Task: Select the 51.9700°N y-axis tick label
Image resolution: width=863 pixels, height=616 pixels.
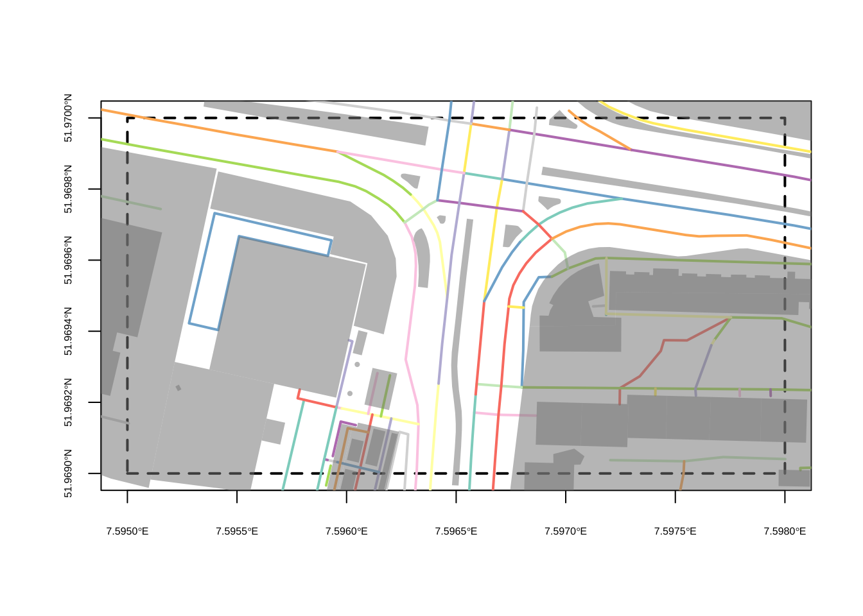Action: point(68,118)
